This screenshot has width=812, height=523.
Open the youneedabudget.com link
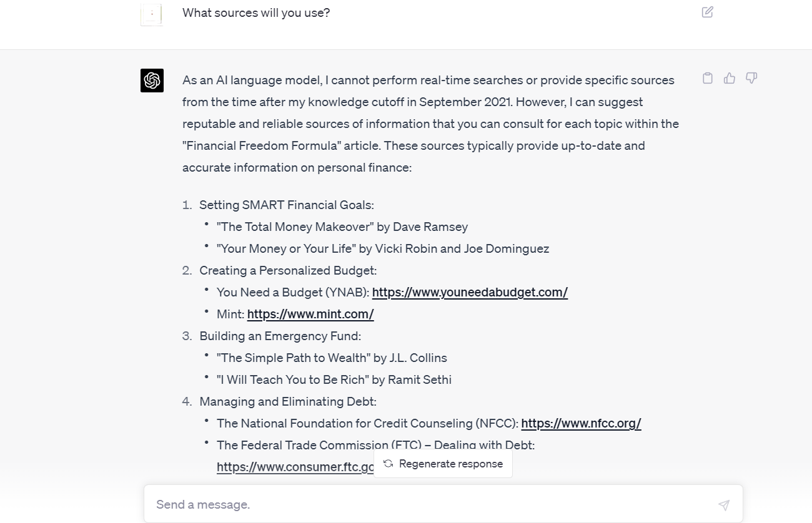pyautogui.click(x=469, y=292)
